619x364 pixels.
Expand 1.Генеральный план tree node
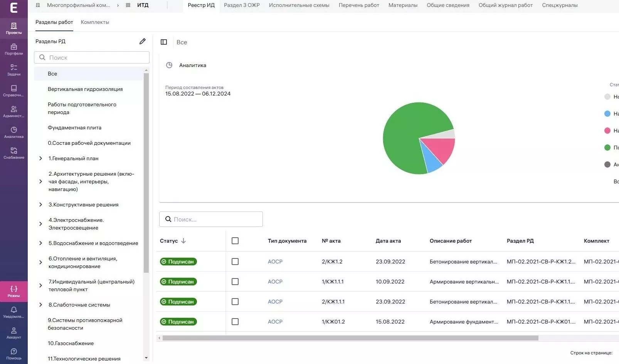[x=40, y=158]
